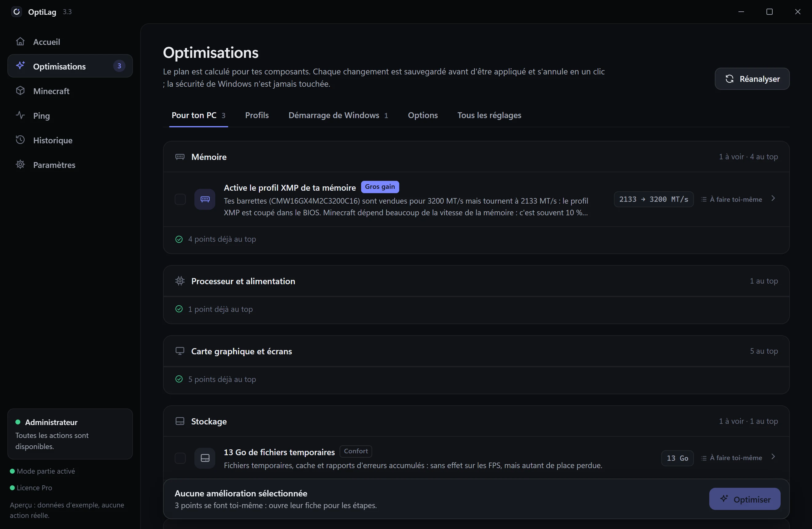Click the XMP profile memory tile icon

(x=205, y=200)
